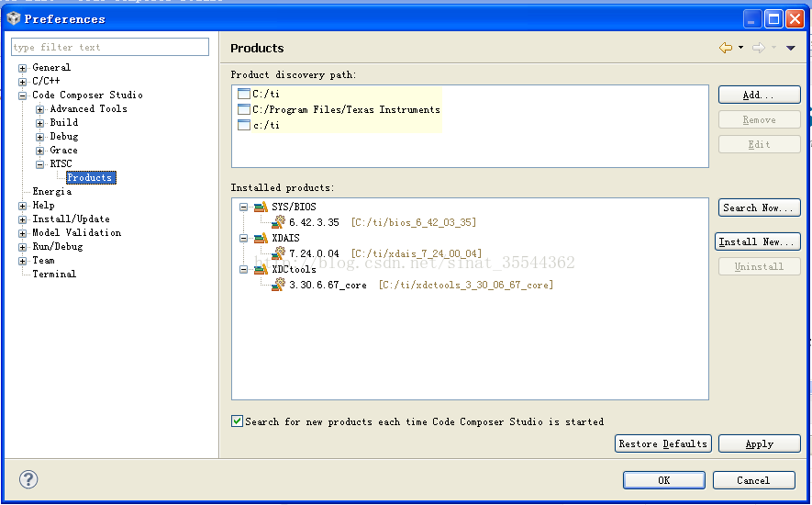This screenshot has width=812, height=505.
Task: Select the General preferences label
Action: (51, 67)
